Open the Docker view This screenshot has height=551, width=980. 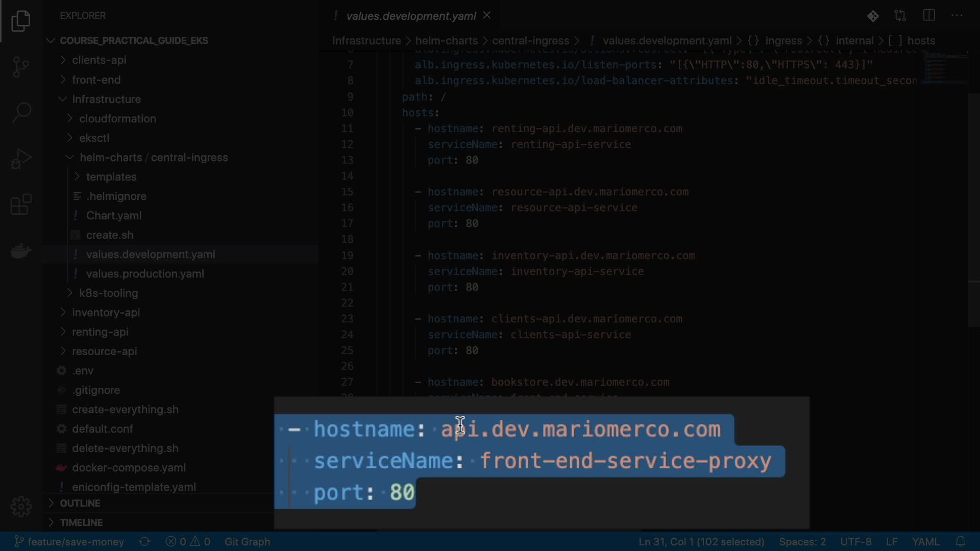[x=21, y=251]
